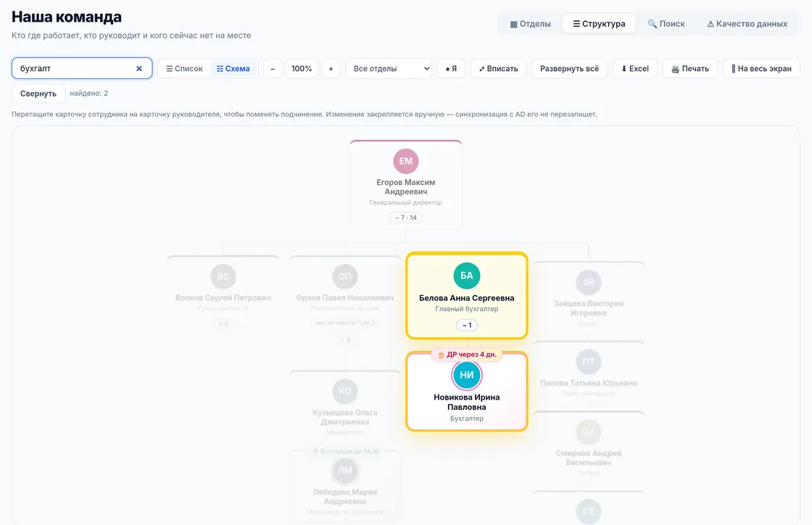Click the faded ЛМ avatar of Лебедева
812x525 pixels.
345,471
